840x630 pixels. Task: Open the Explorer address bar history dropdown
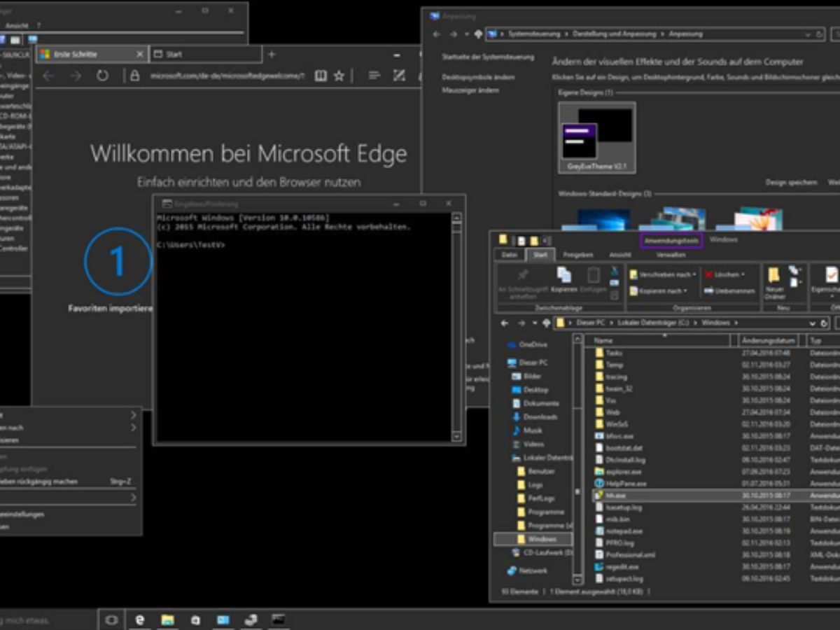(812, 323)
